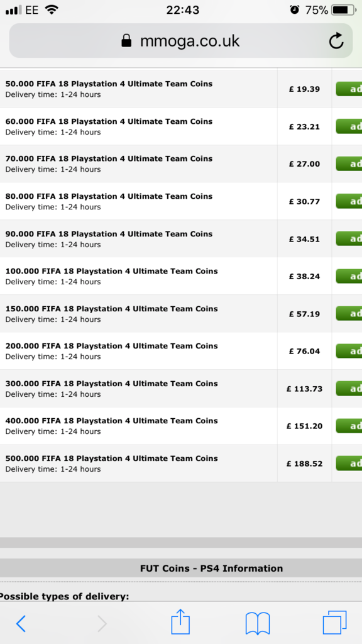Add 200.000 coins pack priced £76.04
The image size is (362, 644).
pos(349,351)
